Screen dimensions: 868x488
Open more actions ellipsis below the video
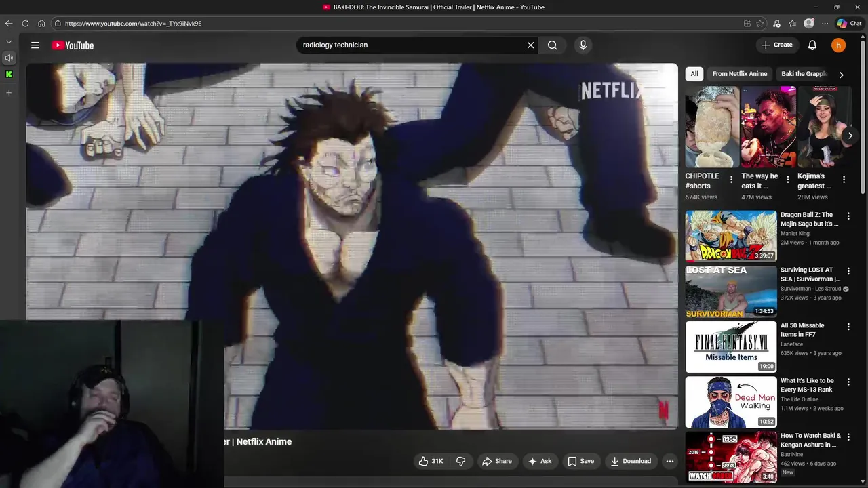pyautogui.click(x=669, y=461)
